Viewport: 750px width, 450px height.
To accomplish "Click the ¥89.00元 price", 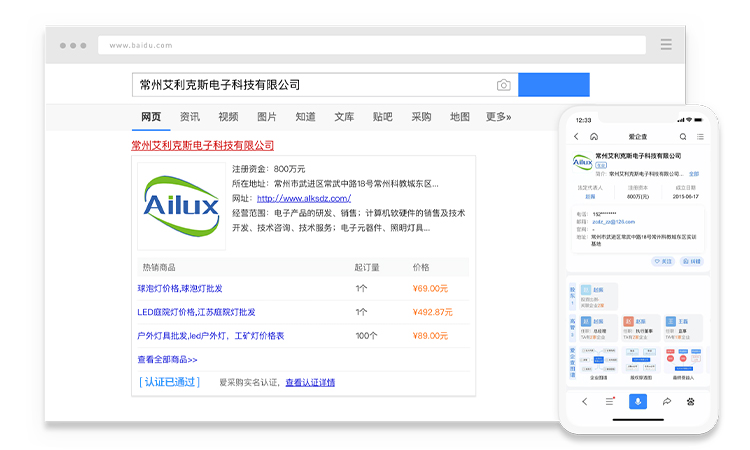I will pyautogui.click(x=430, y=336).
